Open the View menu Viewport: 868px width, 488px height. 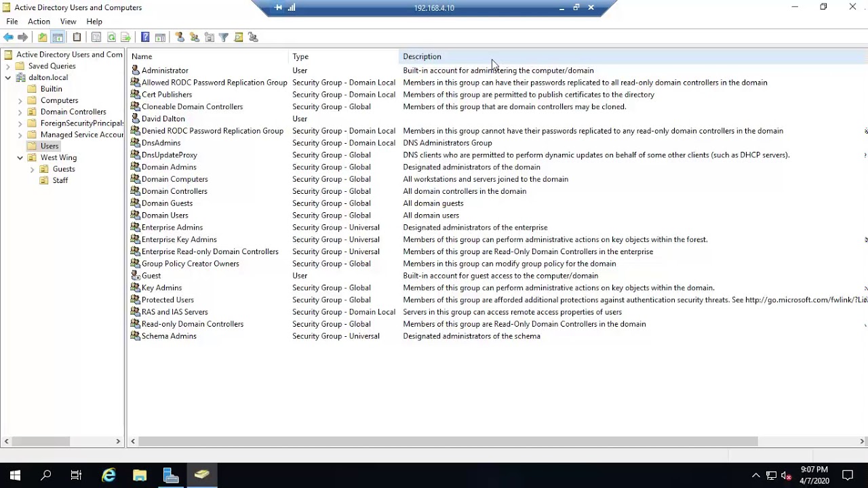(x=68, y=22)
